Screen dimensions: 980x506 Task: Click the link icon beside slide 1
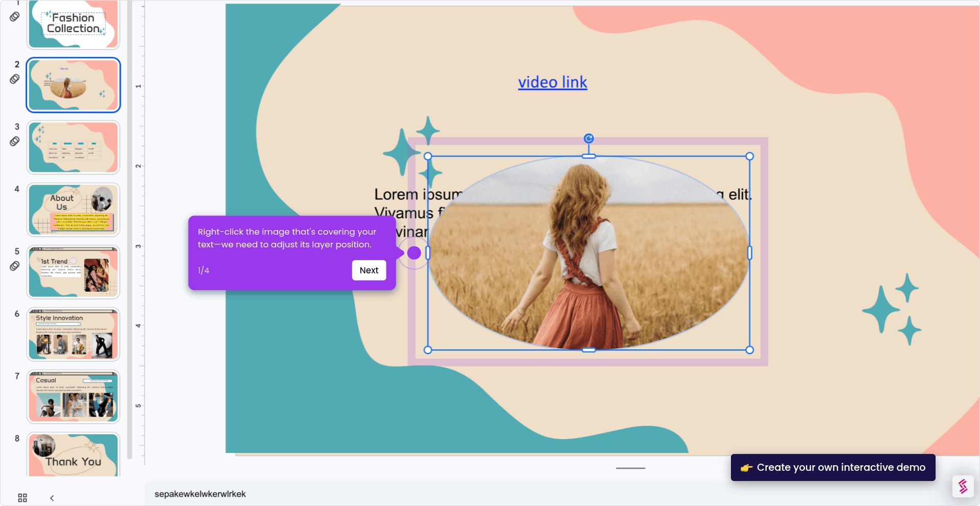pos(15,17)
